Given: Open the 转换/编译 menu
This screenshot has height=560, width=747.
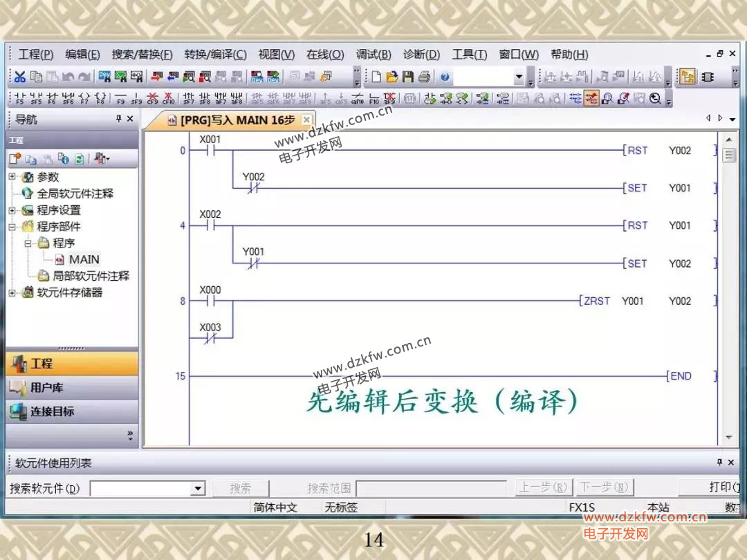Looking at the screenshot, I should [214, 55].
